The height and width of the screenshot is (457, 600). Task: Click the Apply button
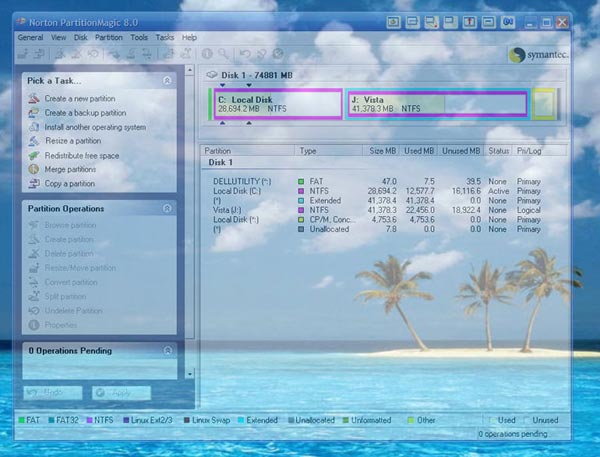pyautogui.click(x=121, y=393)
